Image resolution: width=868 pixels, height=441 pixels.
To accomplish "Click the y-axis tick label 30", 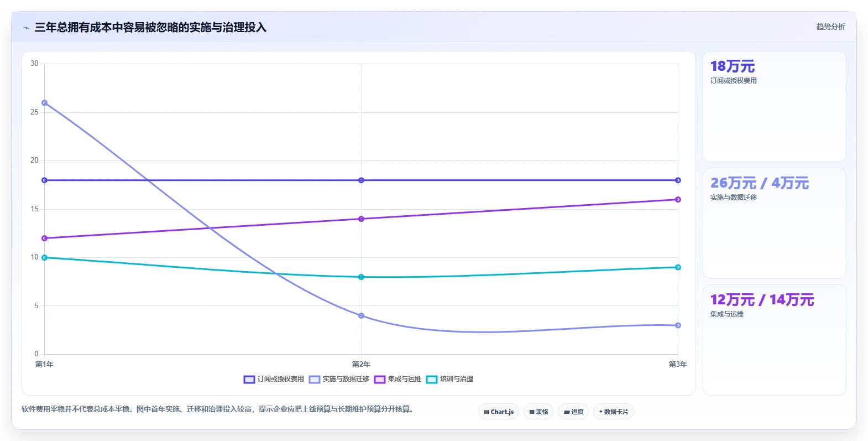I will click(x=34, y=64).
